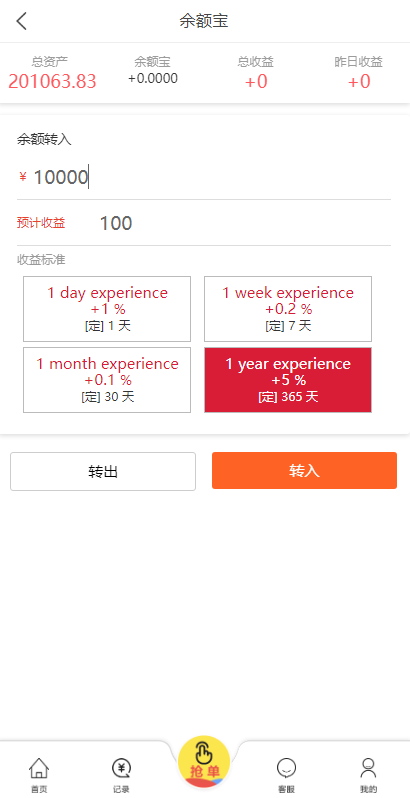
Task: Click the 余额宝 balance +0.0000
Action: coord(153,78)
